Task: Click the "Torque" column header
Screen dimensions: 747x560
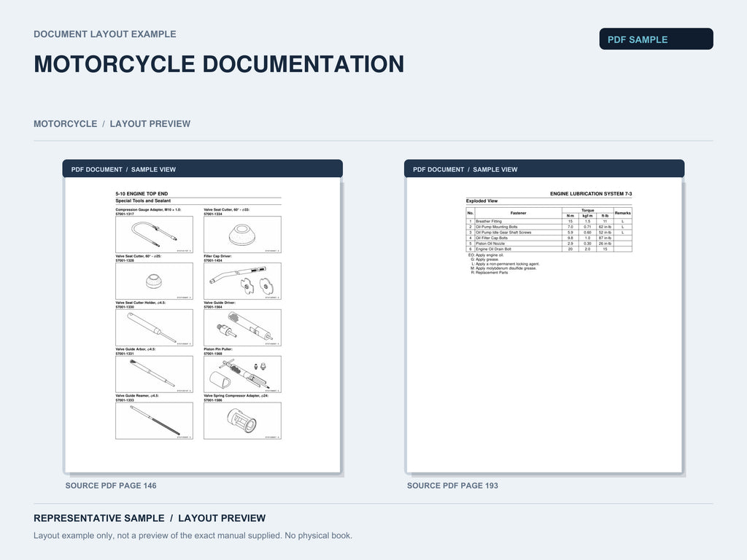Action: click(588, 210)
